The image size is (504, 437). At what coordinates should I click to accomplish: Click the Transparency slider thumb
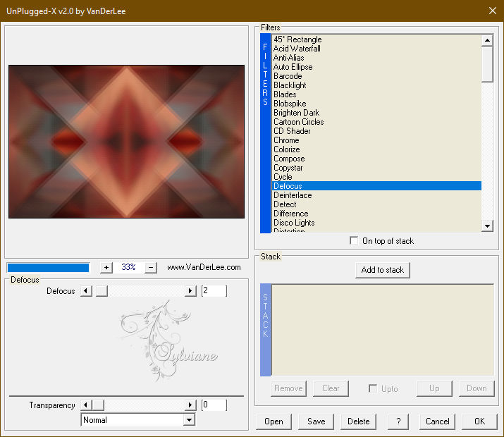tap(98, 405)
